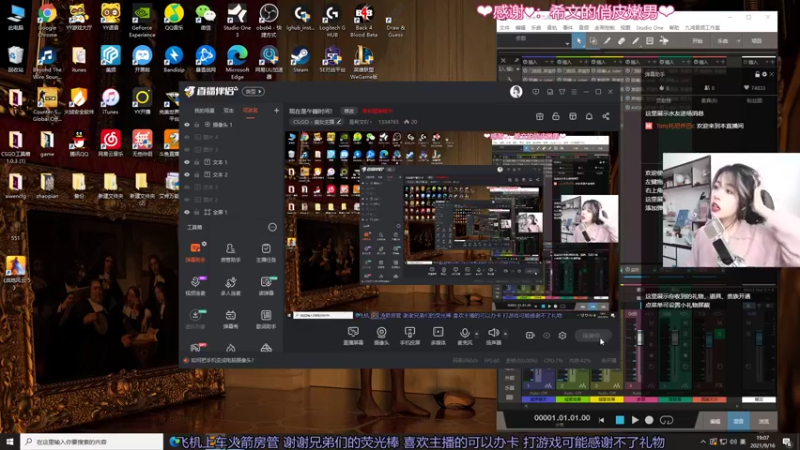Hide the 文本 2 source
This screenshot has height=450, width=800.
pos(187,174)
